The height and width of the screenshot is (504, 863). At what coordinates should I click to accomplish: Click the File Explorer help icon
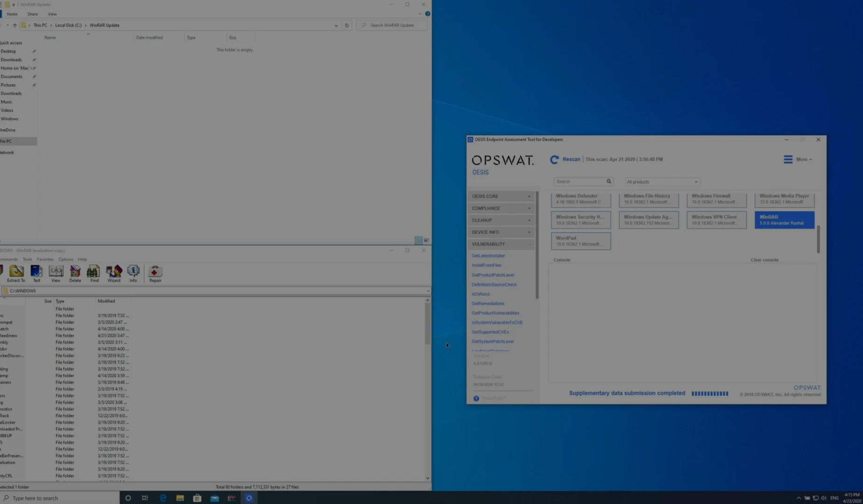(427, 14)
